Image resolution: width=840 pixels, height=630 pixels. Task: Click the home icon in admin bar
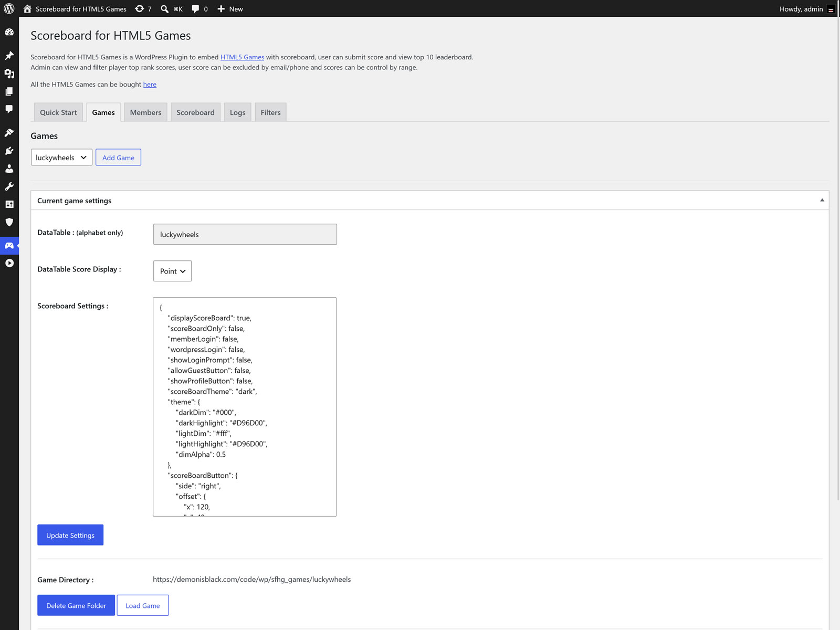(x=27, y=9)
